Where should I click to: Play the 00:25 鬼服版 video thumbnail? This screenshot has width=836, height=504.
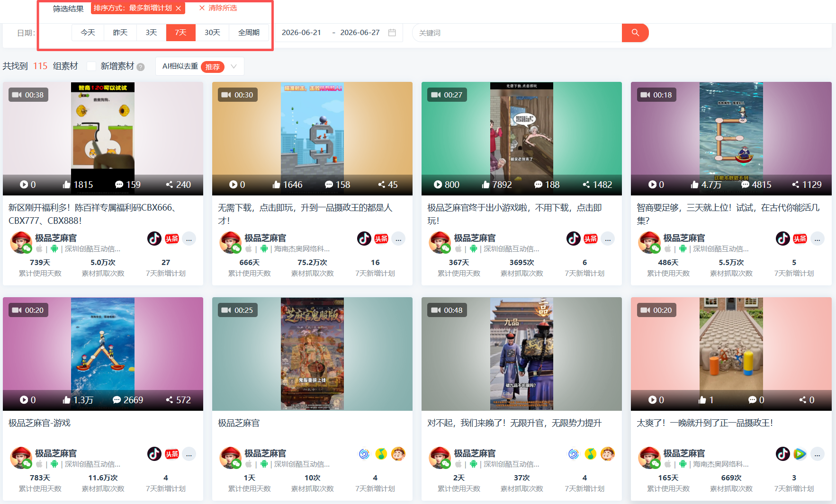312,354
